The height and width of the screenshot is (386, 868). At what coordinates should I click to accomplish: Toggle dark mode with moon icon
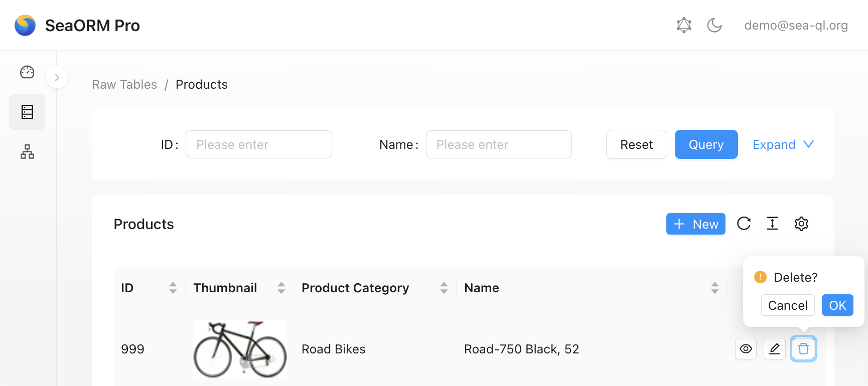(714, 25)
